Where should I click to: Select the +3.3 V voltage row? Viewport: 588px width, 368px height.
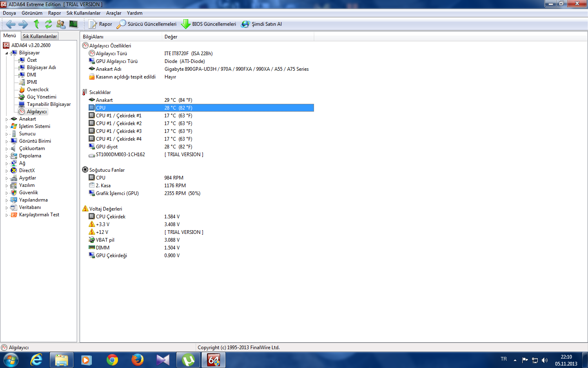(x=201, y=224)
